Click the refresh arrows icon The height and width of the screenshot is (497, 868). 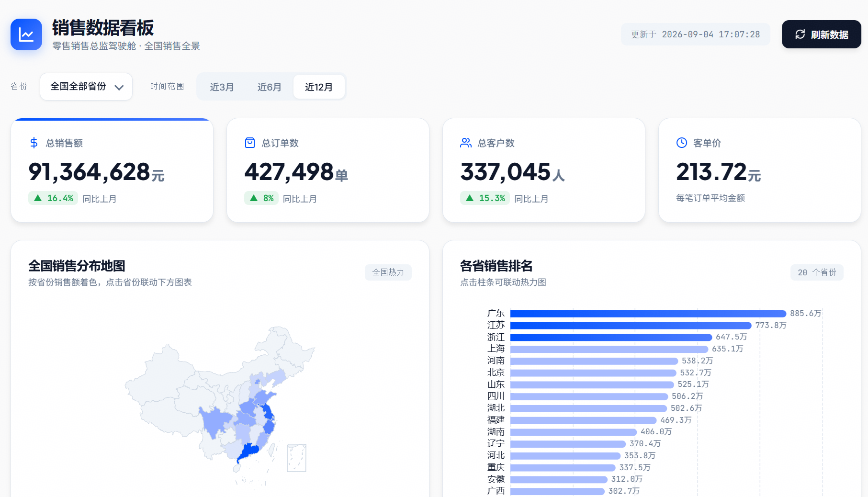coord(800,34)
